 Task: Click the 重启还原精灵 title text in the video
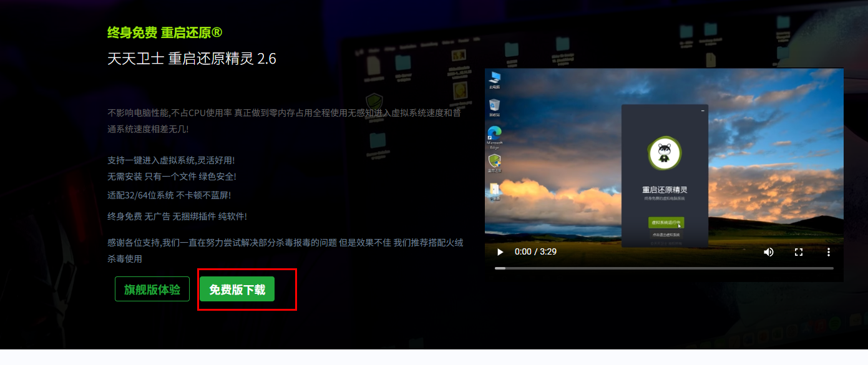pos(665,190)
